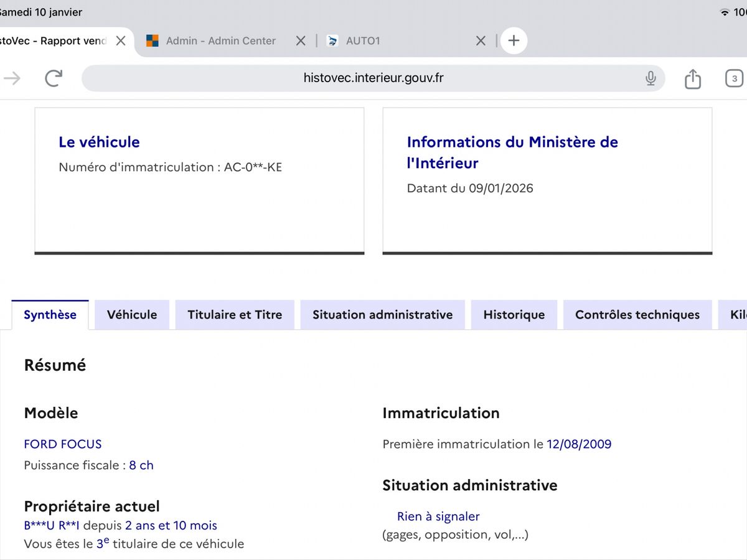Open a new tab with plus button

[514, 40]
